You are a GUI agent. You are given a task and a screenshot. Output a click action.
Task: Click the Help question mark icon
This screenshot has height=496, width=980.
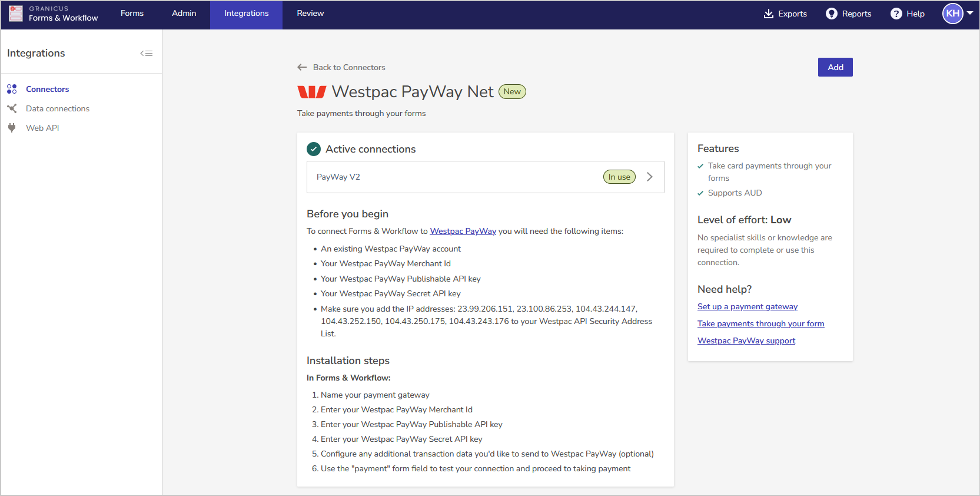(x=896, y=14)
